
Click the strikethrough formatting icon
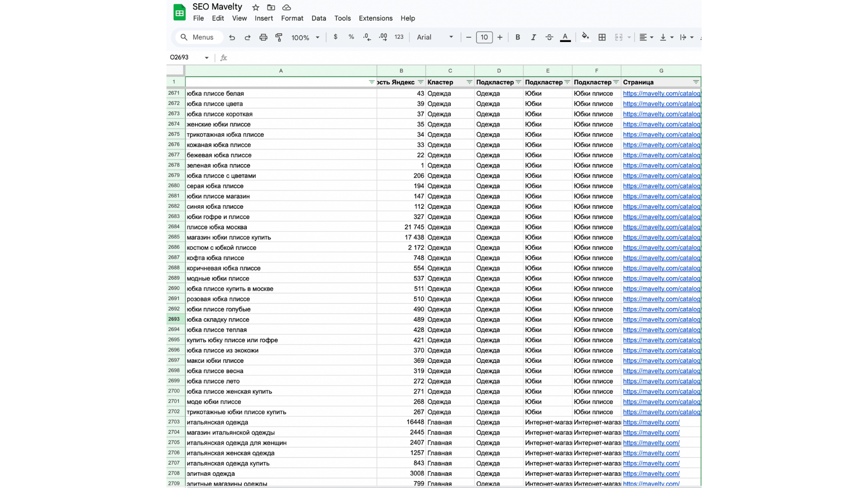[549, 38]
